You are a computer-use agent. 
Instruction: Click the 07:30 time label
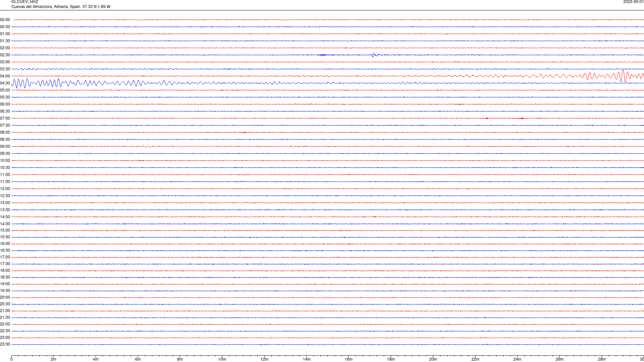(x=5, y=125)
